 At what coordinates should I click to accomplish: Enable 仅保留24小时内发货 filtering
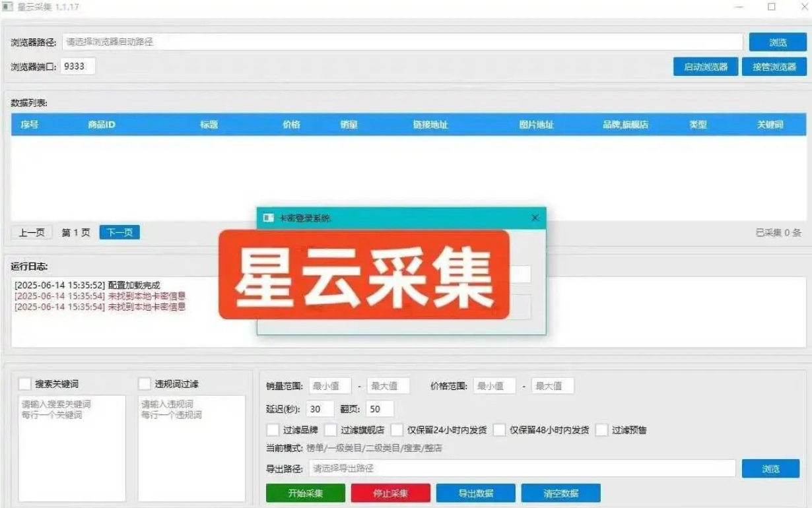(397, 430)
